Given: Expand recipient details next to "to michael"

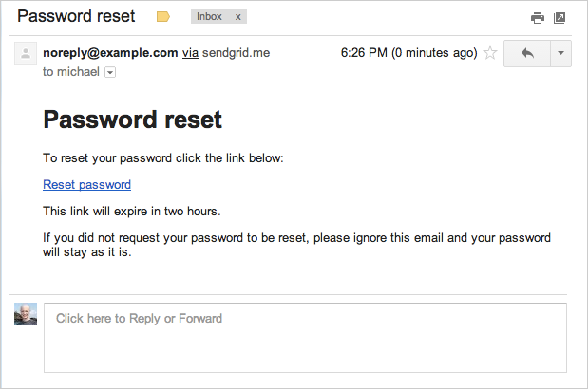Looking at the screenshot, I should click(x=109, y=72).
